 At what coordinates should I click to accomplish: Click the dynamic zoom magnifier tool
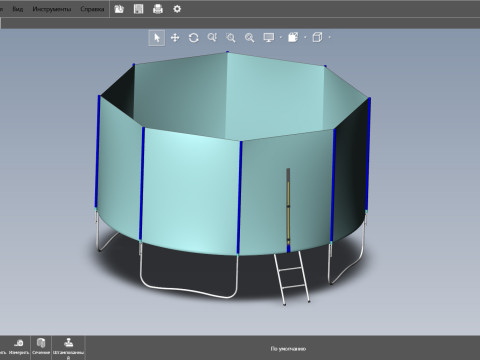tap(212, 38)
